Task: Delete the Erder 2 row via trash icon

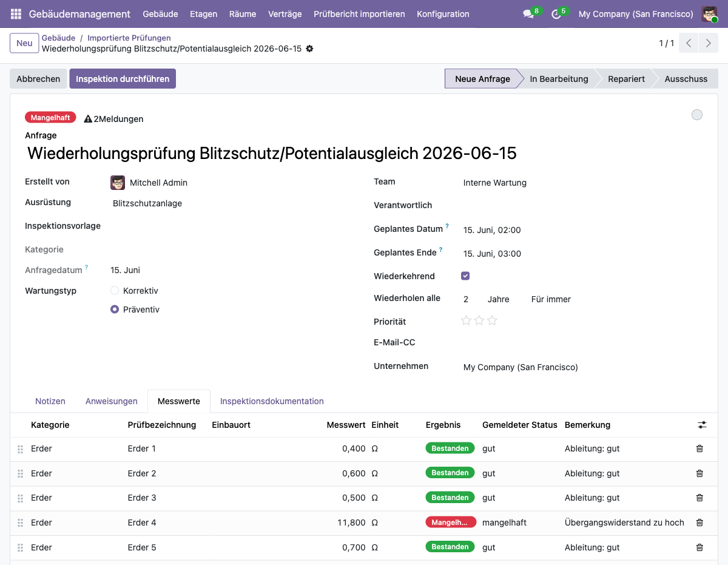Action: coord(699,473)
